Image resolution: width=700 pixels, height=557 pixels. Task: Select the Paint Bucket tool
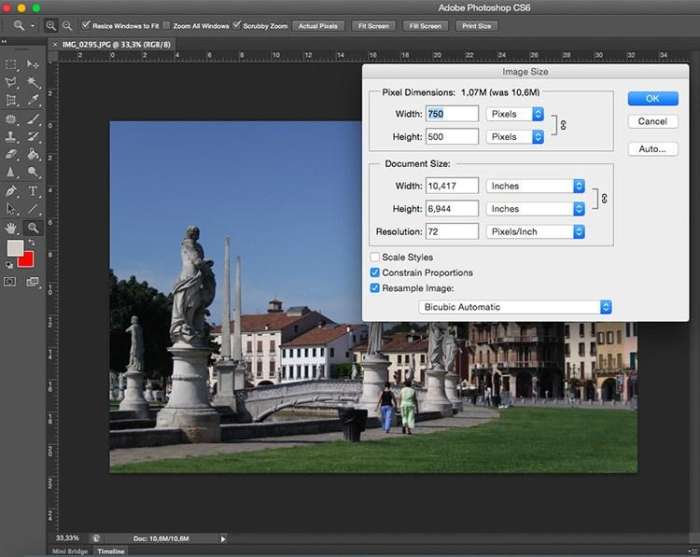point(33,155)
